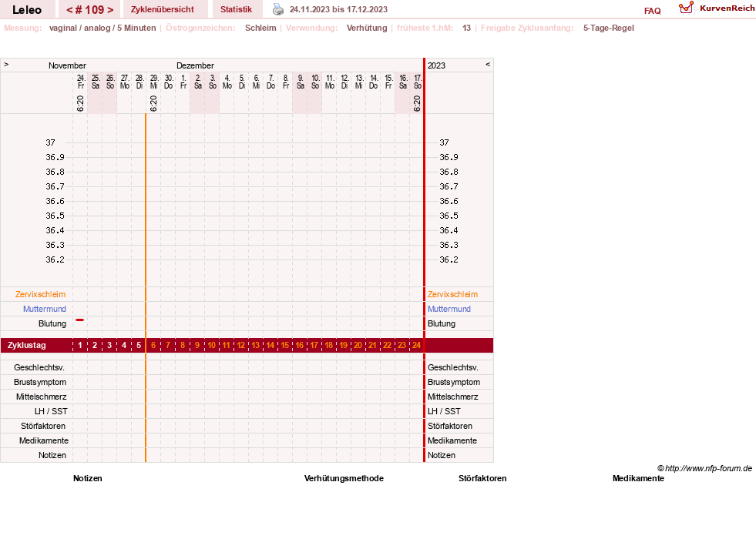756x539 pixels.
Task: Click the bottom Notizen heading
Action: click(x=88, y=478)
